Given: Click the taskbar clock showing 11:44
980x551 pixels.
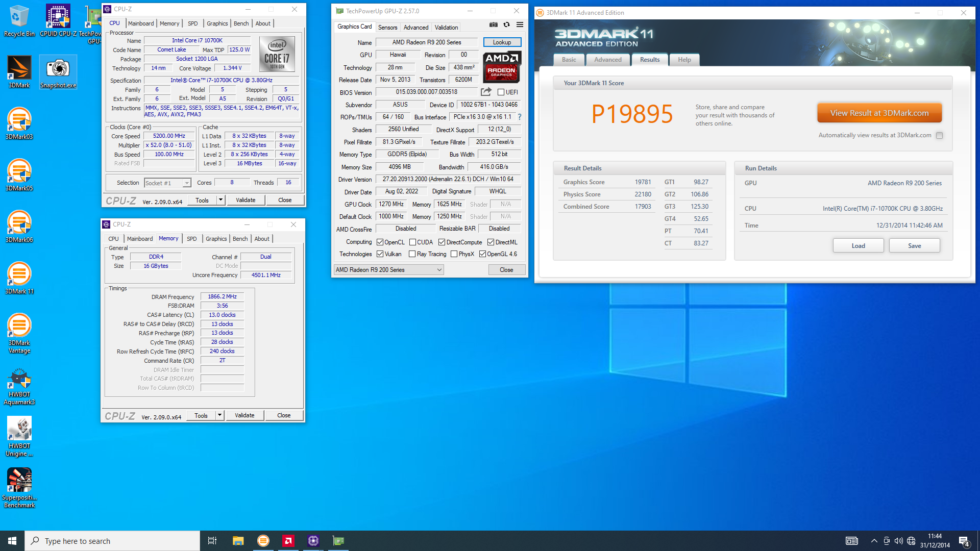Looking at the screenshot, I should tap(935, 541).
